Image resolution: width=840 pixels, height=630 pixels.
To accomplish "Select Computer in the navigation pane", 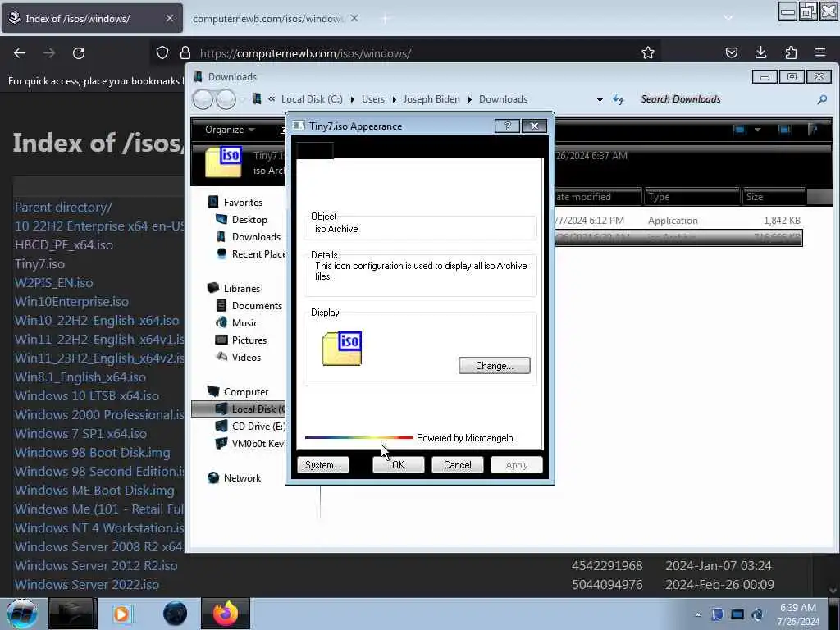I will [245, 391].
